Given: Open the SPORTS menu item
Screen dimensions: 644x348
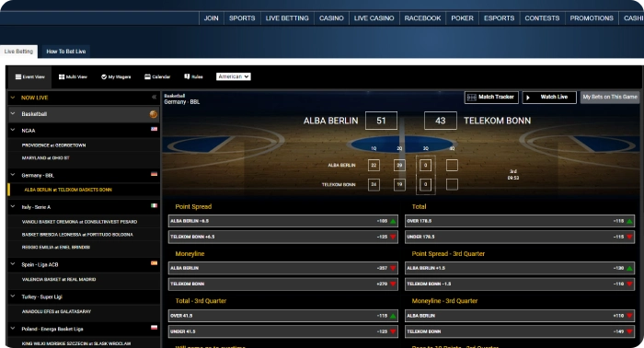Looking at the screenshot, I should (x=242, y=18).
